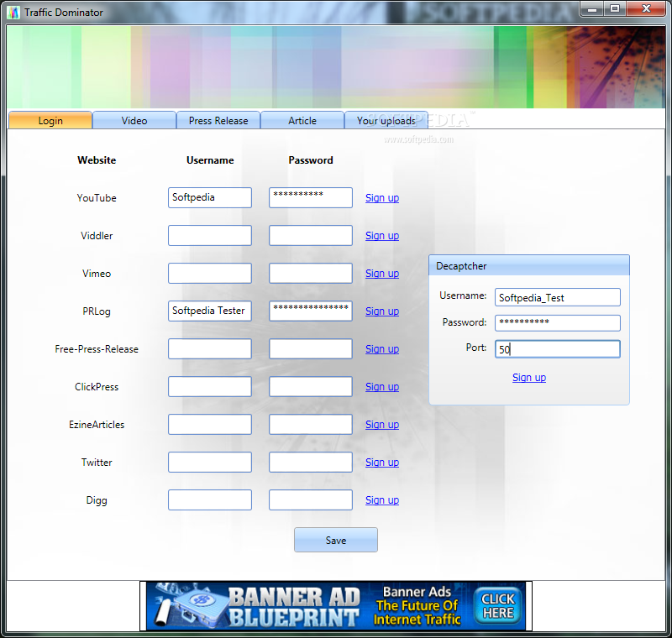Click the Traffic Dominator title bar app icon
Image resolution: width=672 pixels, height=638 pixels.
(x=13, y=13)
